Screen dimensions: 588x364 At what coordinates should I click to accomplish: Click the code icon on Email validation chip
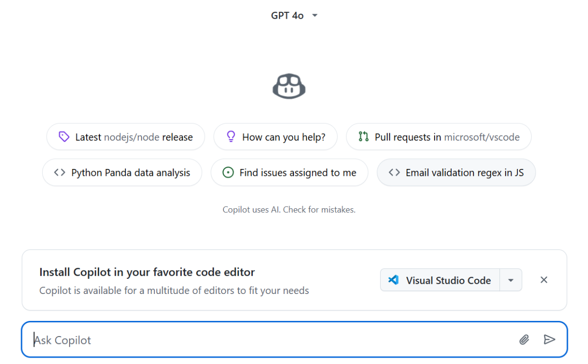click(394, 172)
